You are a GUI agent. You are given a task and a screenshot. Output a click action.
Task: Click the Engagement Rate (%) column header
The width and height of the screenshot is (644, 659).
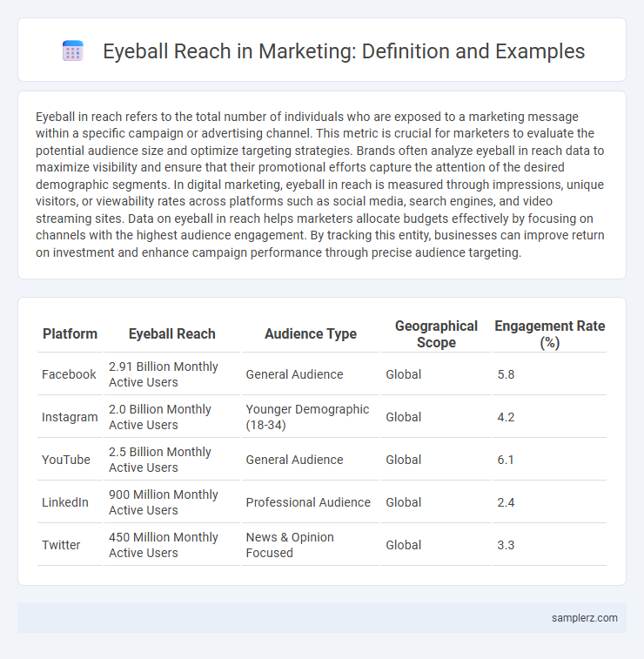549,334
